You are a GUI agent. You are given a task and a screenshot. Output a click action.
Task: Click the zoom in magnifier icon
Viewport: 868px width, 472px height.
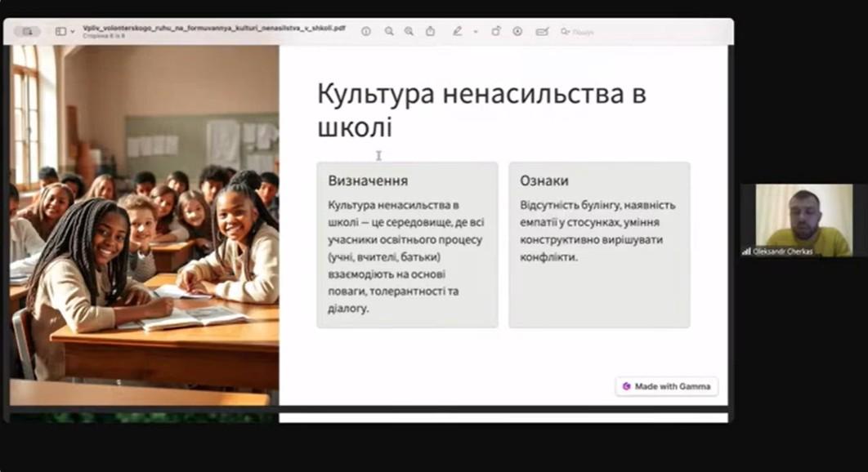click(409, 31)
